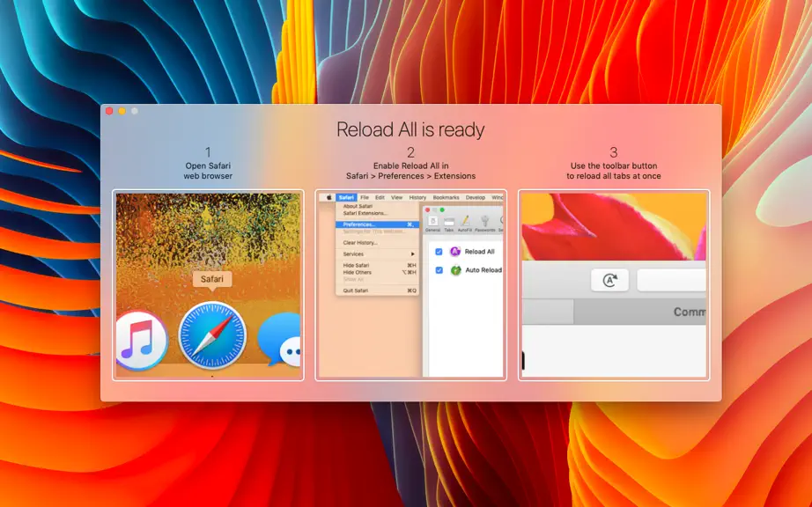
Task: Toggle the Auto Reload checkbox in step 2 image
Action: point(439,270)
